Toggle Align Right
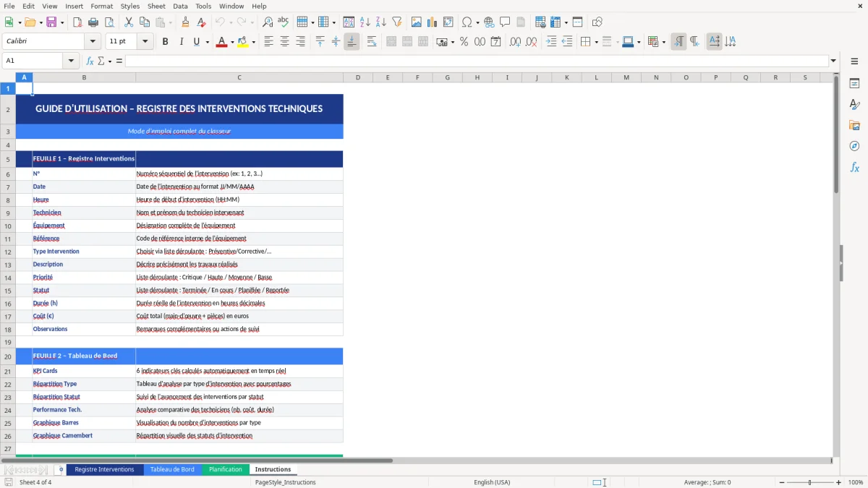 click(300, 42)
